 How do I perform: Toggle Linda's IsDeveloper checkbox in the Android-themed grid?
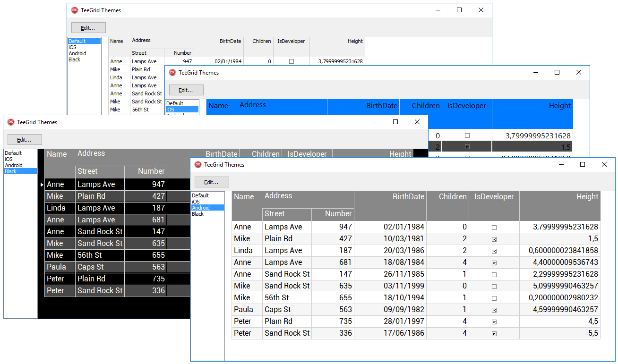click(x=494, y=251)
